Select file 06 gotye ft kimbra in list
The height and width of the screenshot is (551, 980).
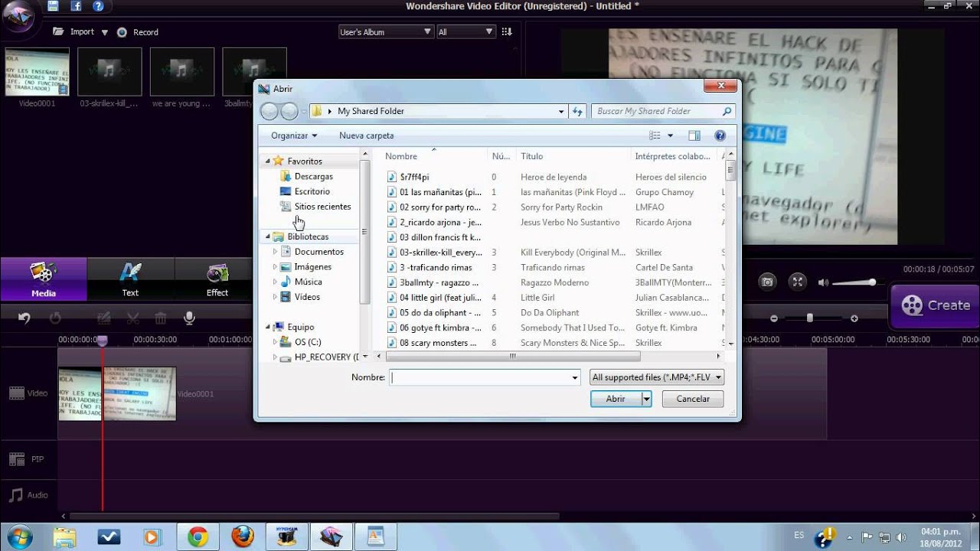(441, 328)
